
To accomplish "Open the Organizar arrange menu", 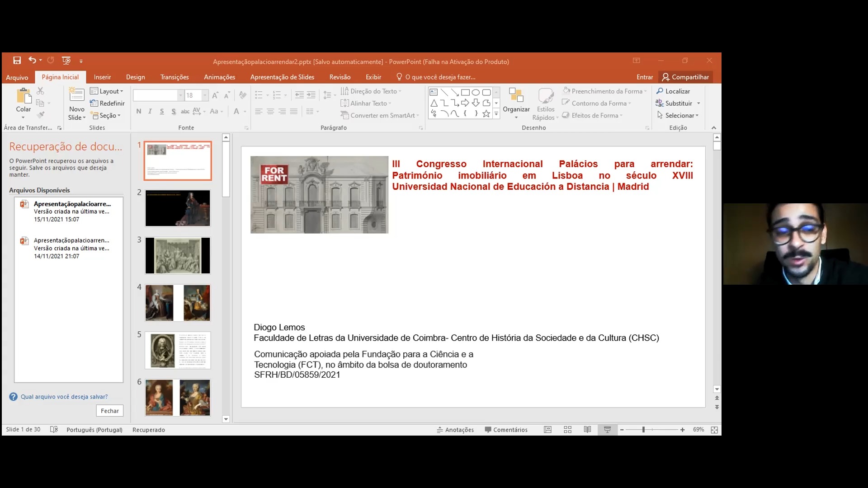I will (x=516, y=104).
